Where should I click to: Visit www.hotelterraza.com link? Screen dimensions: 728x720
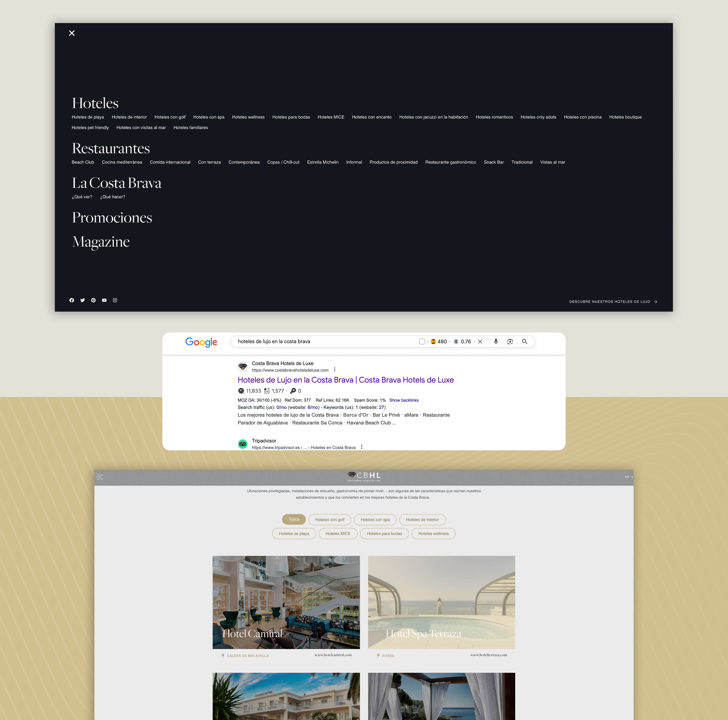(x=489, y=655)
